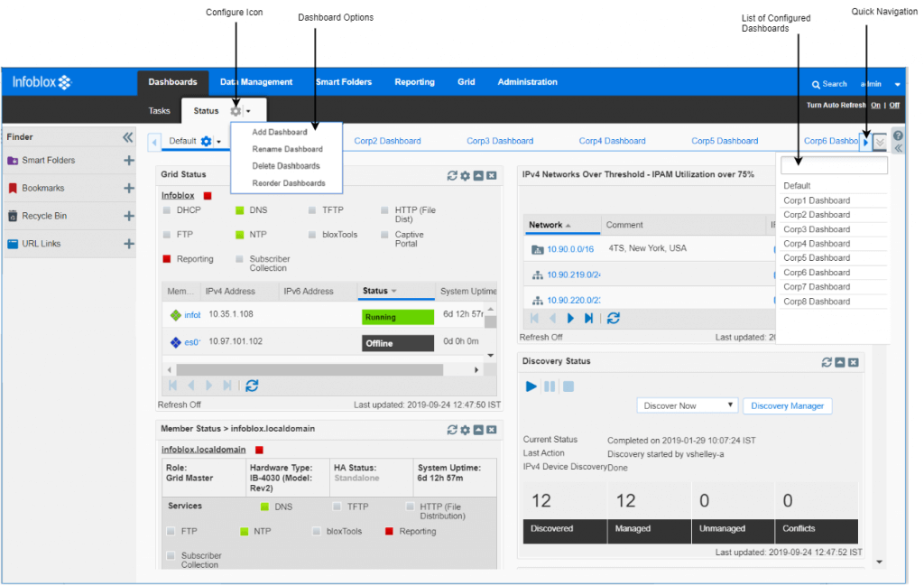Select Corp1 Dashboard from the list
Image resolution: width=924 pixels, height=586 pixels.
pyautogui.click(x=817, y=200)
